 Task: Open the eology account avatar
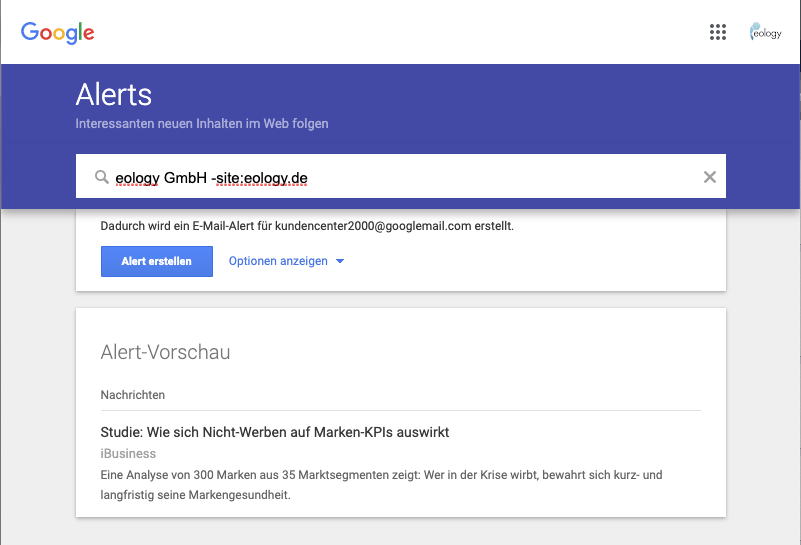[765, 32]
